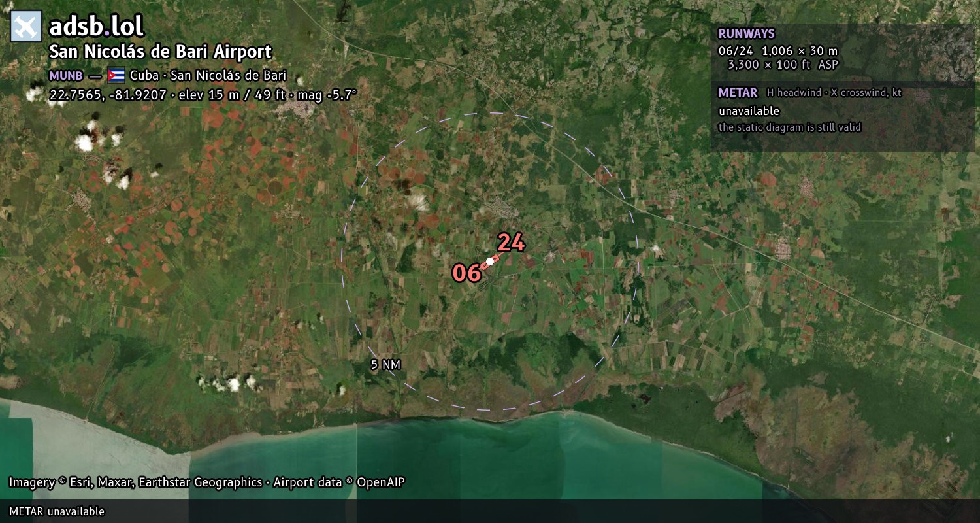Image resolution: width=980 pixels, height=523 pixels.
Task: Click the 5 NM range ring label
Action: point(385,365)
